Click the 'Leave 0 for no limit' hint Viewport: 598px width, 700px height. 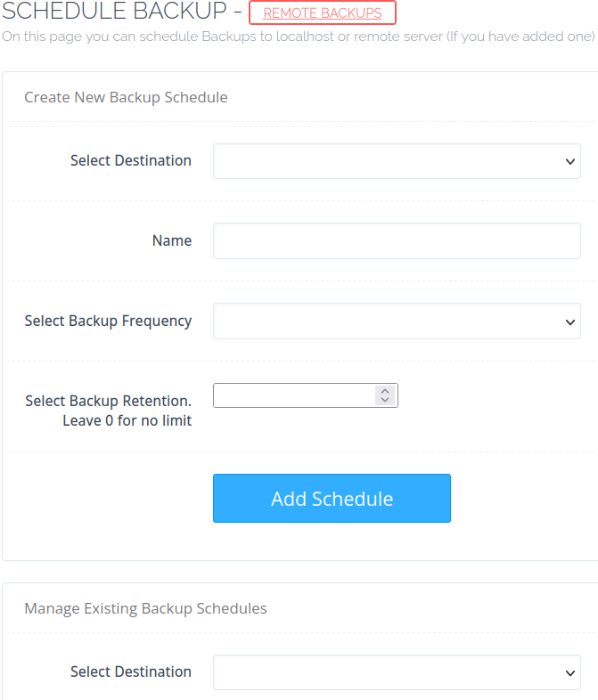[127, 420]
